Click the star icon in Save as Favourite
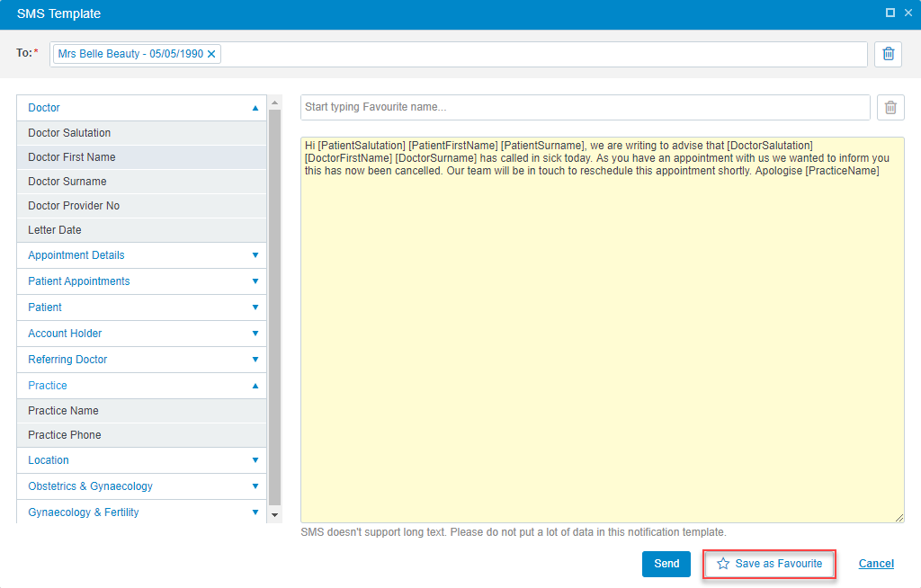921x588 pixels. (x=723, y=564)
